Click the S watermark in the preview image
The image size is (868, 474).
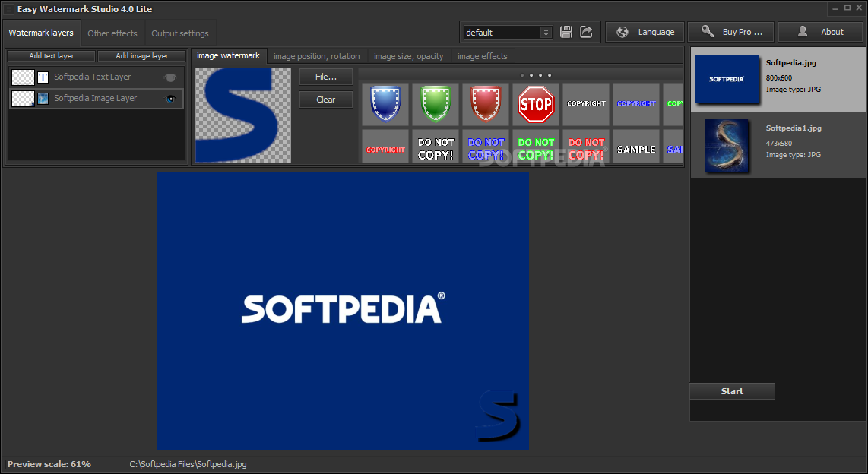[x=498, y=416]
